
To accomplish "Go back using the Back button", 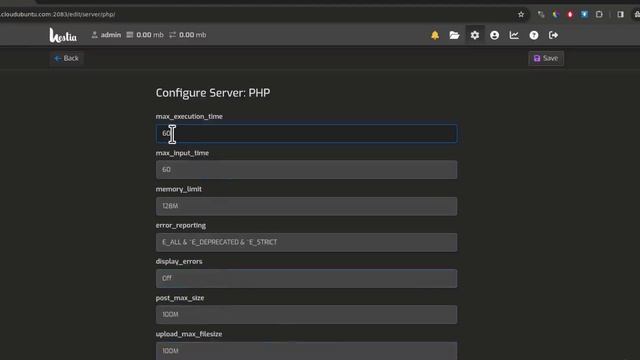I will point(67,58).
